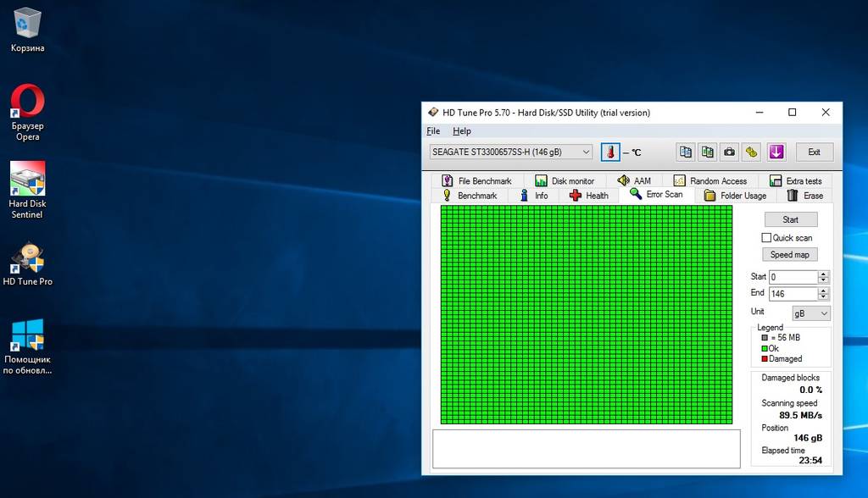Viewport: 868px width, 498px height.
Task: Open the File menu
Action: (433, 131)
